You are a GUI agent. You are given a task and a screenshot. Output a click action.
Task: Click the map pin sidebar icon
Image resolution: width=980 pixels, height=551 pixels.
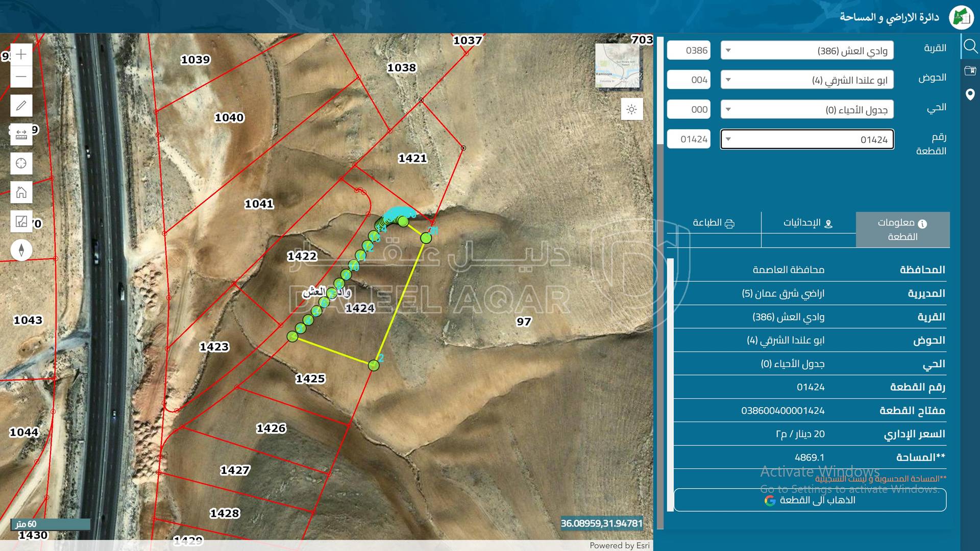click(x=970, y=94)
